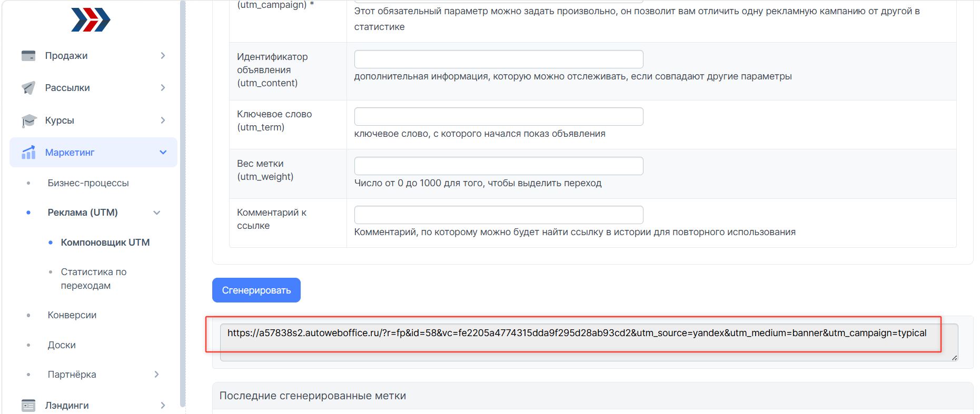980x414 pixels.
Task: Expand the Партнёрка submenu chevron
Action: (x=156, y=375)
